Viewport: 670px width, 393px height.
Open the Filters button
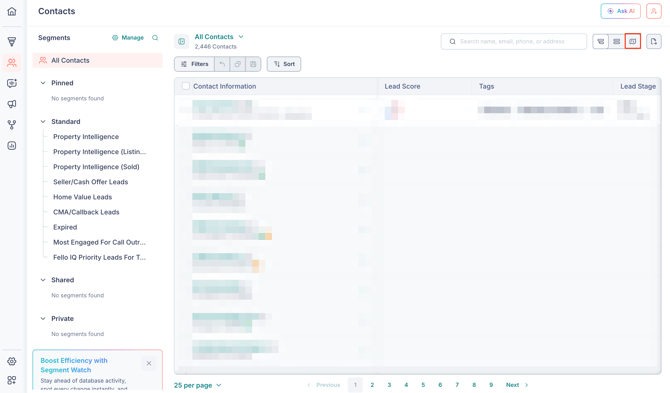pyautogui.click(x=194, y=64)
